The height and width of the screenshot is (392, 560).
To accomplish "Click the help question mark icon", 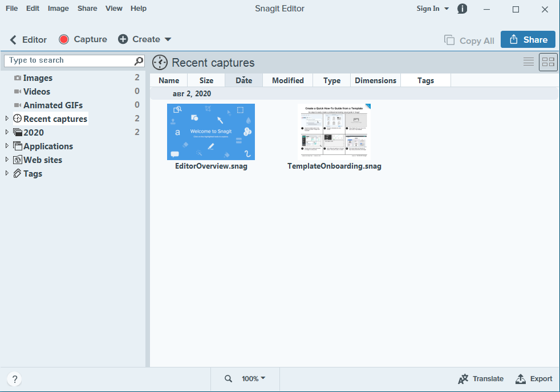I will (15, 379).
